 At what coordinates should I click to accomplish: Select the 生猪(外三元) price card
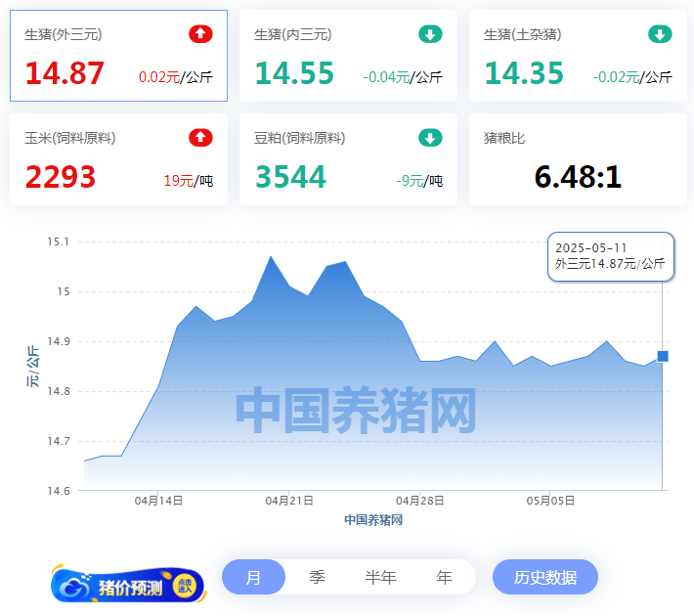click(118, 56)
